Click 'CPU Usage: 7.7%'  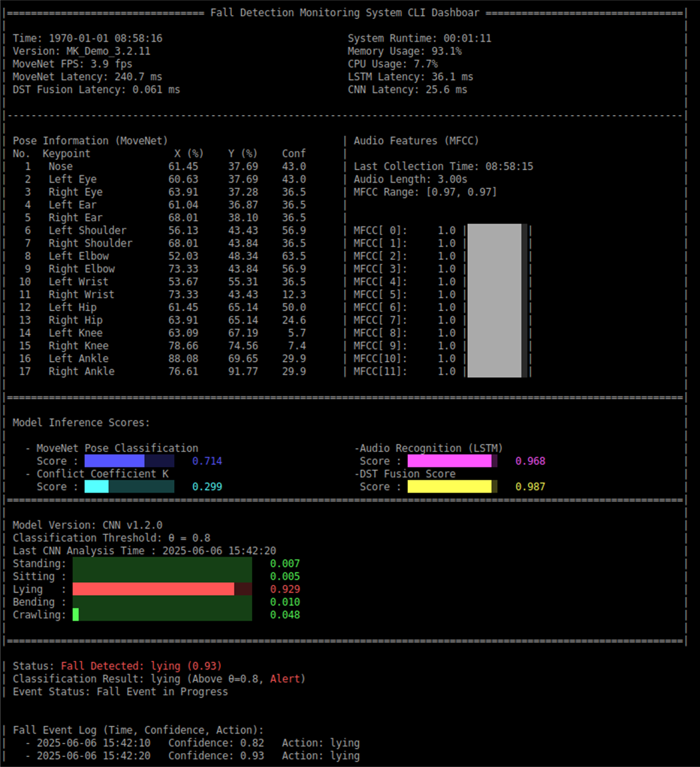tap(393, 64)
